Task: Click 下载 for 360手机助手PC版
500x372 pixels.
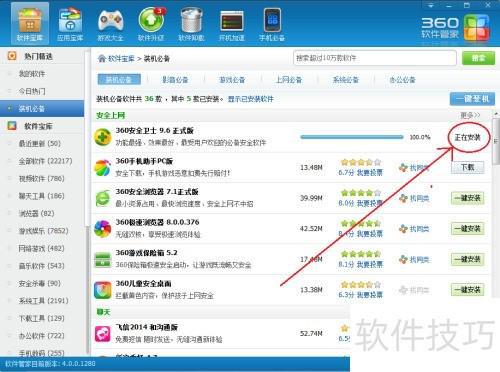Action: [467, 167]
